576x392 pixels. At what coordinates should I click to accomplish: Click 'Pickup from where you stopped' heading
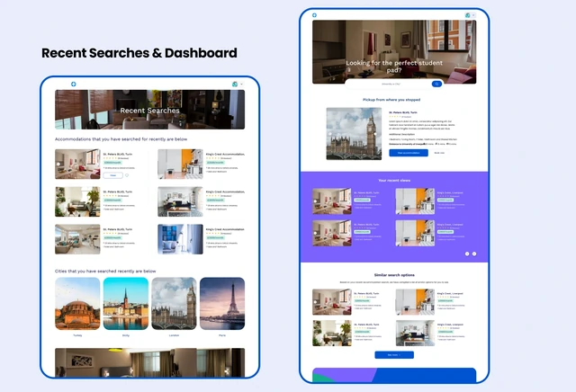coord(391,100)
